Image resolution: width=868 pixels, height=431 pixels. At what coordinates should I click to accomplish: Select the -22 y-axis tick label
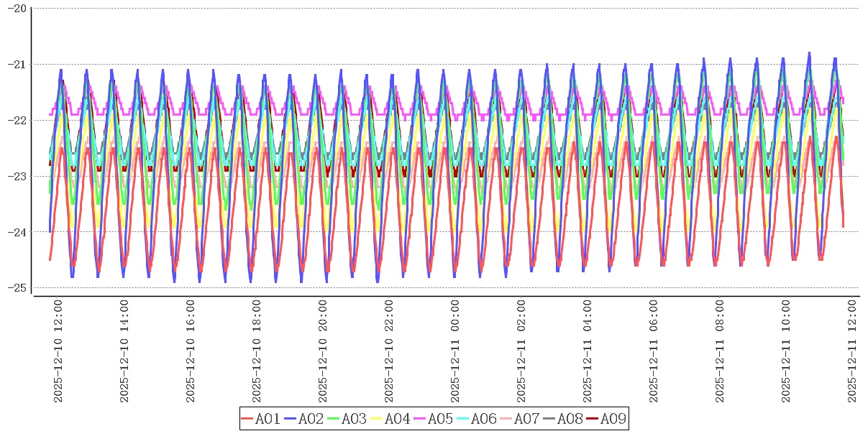[17, 120]
